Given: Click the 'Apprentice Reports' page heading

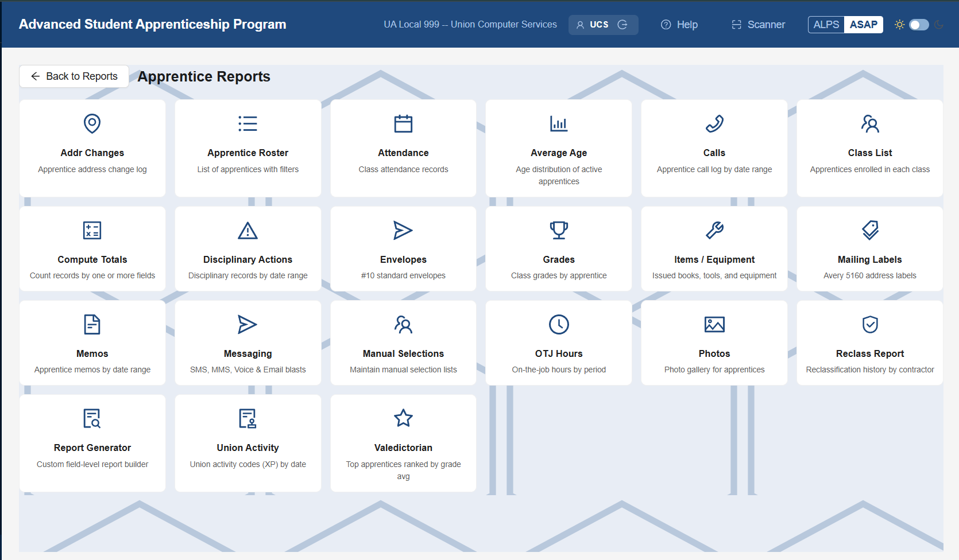Looking at the screenshot, I should (204, 76).
